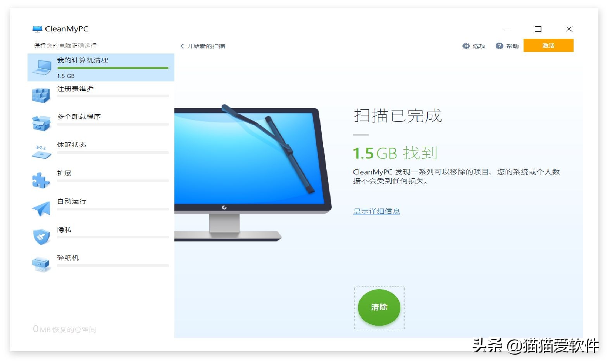Click the 1.5 GB label in the sidebar
610x364 pixels.
click(66, 76)
